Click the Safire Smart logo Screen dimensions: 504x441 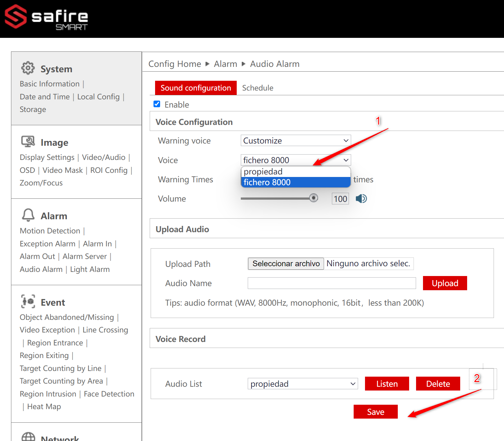46,17
